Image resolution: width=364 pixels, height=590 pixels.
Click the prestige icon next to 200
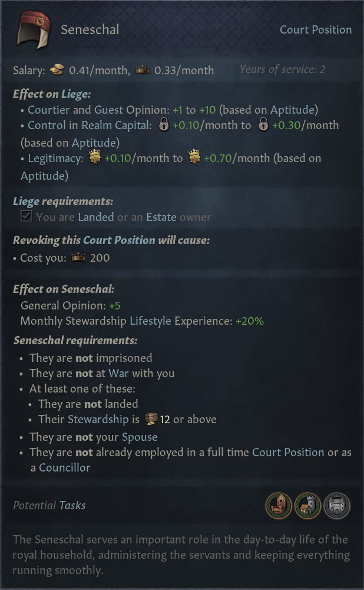pyautogui.click(x=78, y=258)
